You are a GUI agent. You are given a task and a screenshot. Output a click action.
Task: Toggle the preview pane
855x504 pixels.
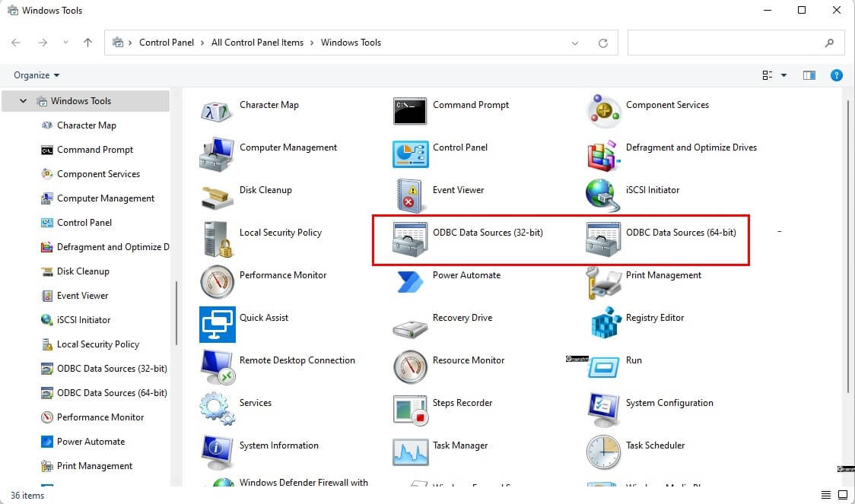[809, 75]
